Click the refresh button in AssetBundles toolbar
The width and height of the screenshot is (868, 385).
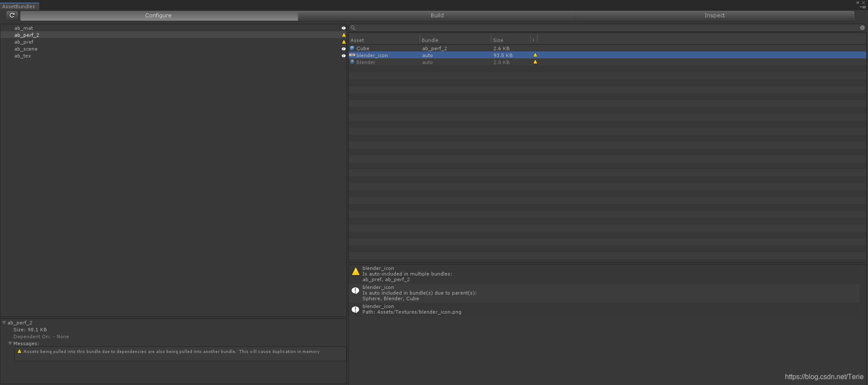(x=12, y=15)
